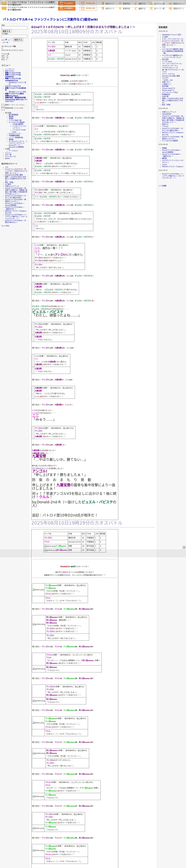Open the タグ一覧 sidebar link
Screen dimensions: 186x868
click(8, 155)
